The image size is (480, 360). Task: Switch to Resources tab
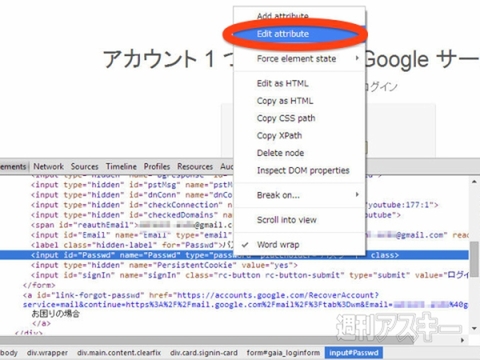coord(195,166)
